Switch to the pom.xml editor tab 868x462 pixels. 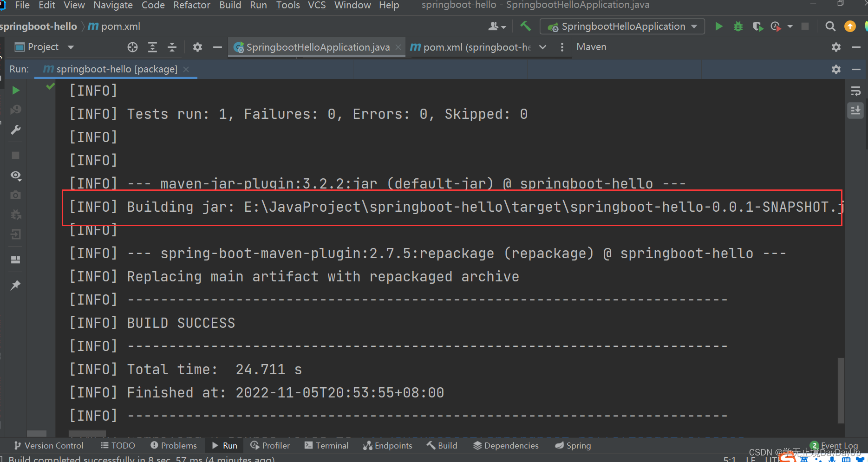coord(470,47)
